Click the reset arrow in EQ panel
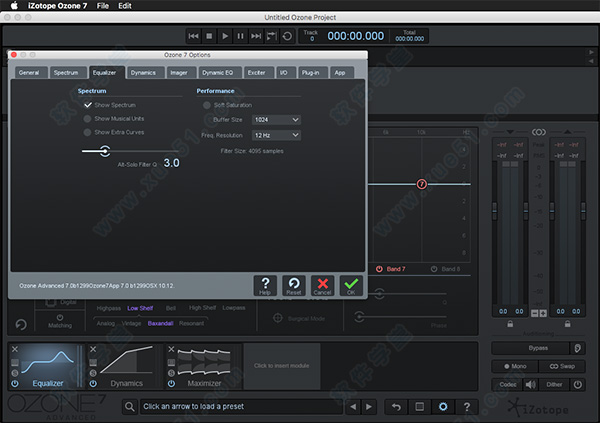600x423 pixels. pyautogui.click(x=21, y=325)
